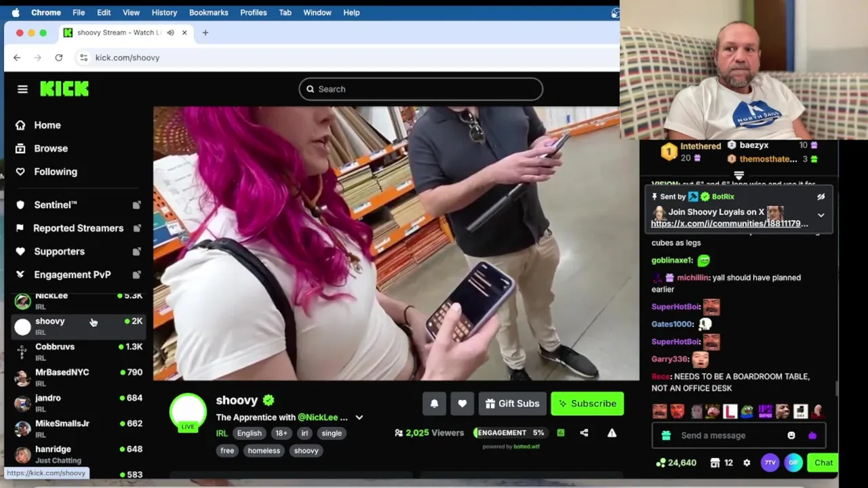Open the Apple menu
This screenshot has height=488, width=868.
(x=16, y=12)
